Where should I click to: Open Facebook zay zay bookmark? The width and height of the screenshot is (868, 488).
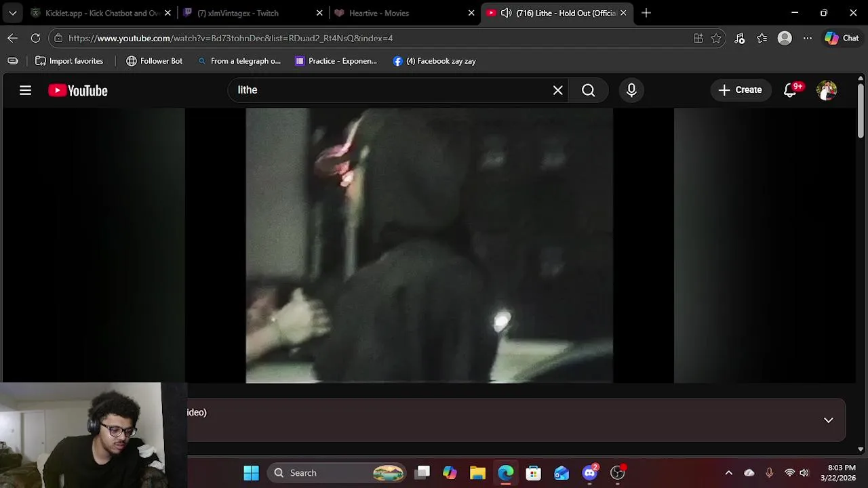pyautogui.click(x=434, y=61)
